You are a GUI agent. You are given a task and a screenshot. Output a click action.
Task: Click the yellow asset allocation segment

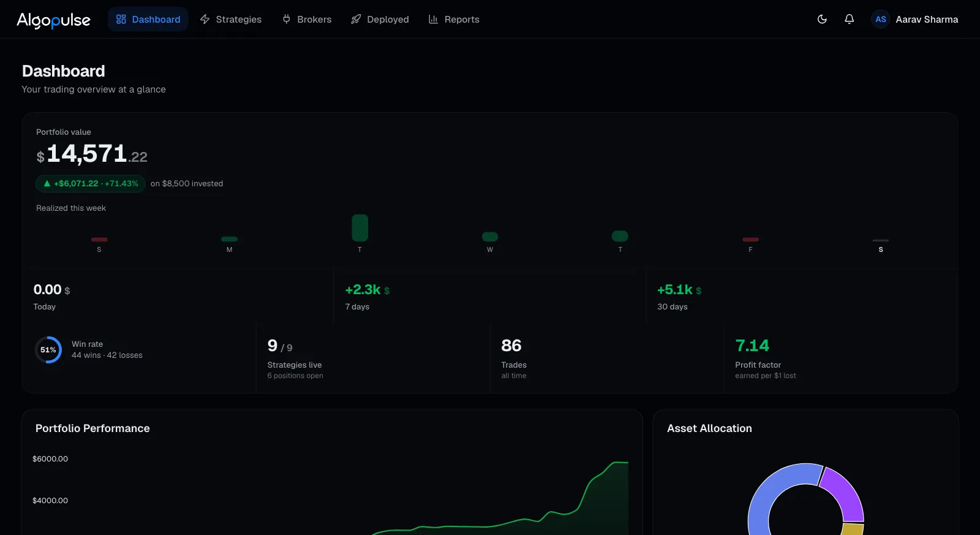click(x=852, y=529)
